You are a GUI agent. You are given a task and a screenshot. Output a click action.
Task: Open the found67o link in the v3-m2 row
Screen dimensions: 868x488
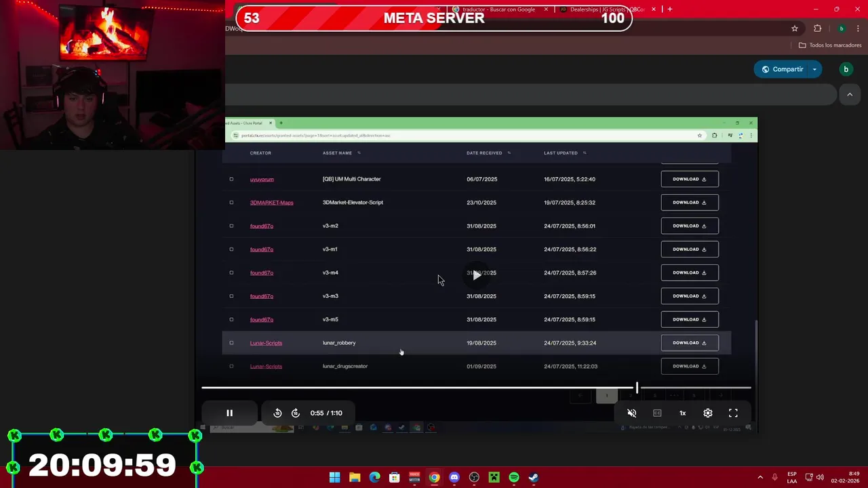tap(261, 226)
